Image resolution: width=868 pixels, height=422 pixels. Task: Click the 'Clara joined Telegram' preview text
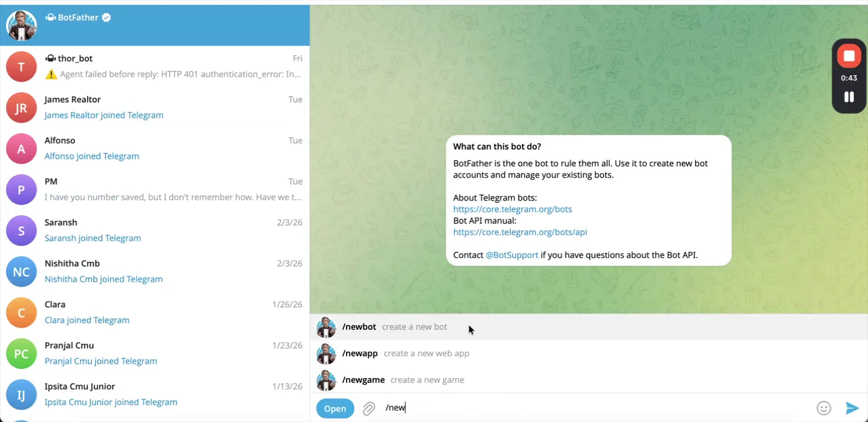click(x=87, y=321)
